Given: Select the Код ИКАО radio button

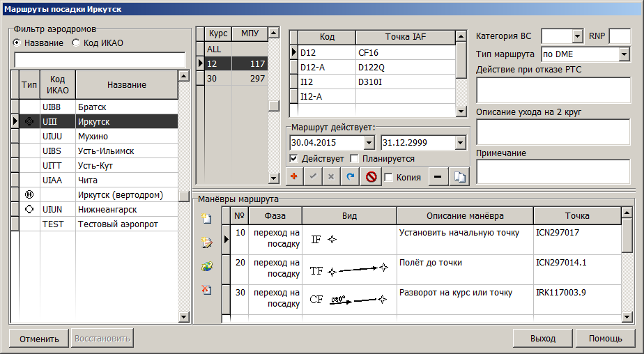Looking at the screenshot, I should tap(77, 43).
